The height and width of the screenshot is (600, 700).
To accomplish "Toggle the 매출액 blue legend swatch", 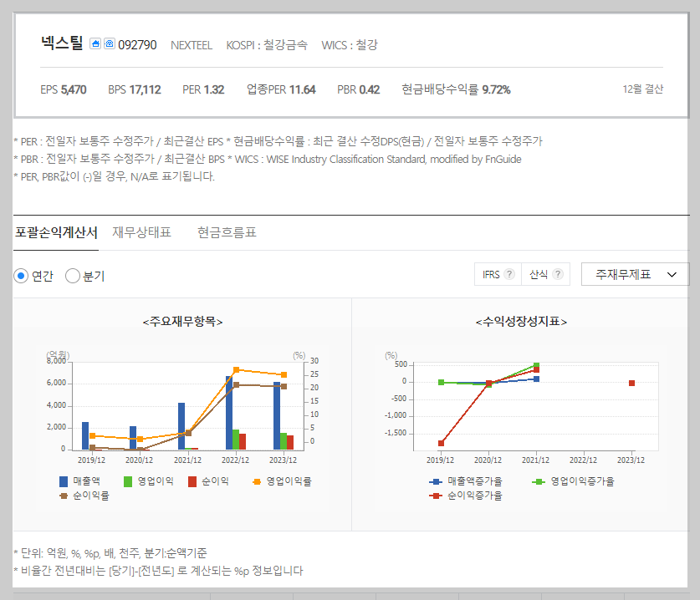I will [x=64, y=481].
